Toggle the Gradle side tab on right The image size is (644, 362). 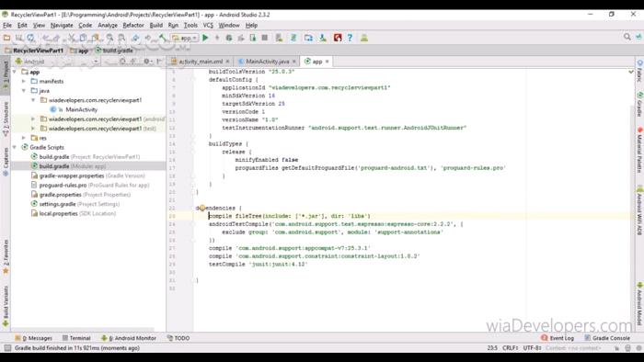point(639,105)
